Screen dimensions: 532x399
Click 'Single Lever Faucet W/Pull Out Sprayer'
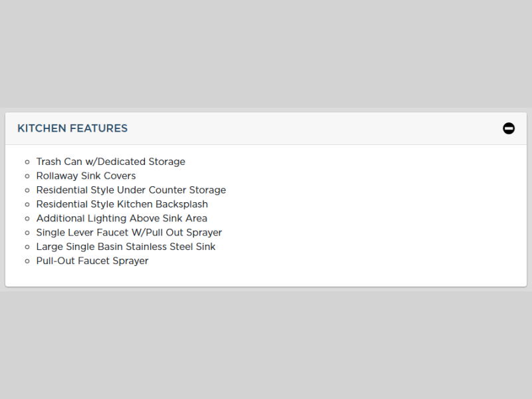click(129, 233)
